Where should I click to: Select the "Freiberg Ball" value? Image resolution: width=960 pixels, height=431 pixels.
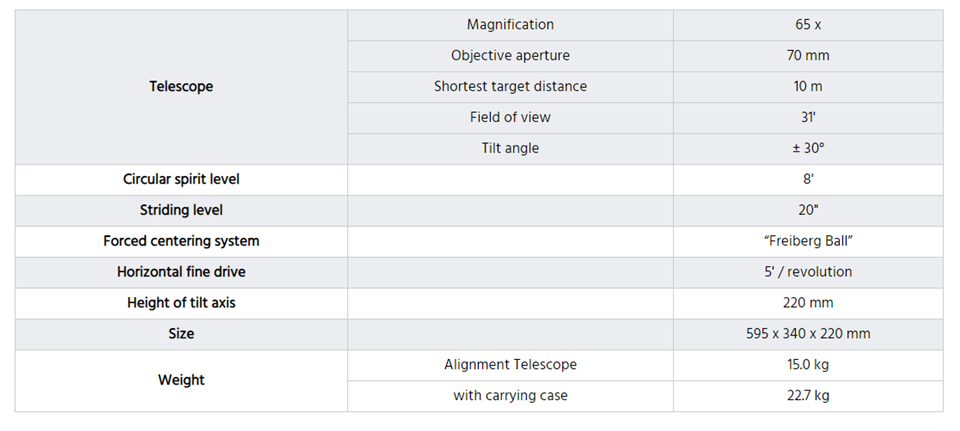tap(808, 241)
